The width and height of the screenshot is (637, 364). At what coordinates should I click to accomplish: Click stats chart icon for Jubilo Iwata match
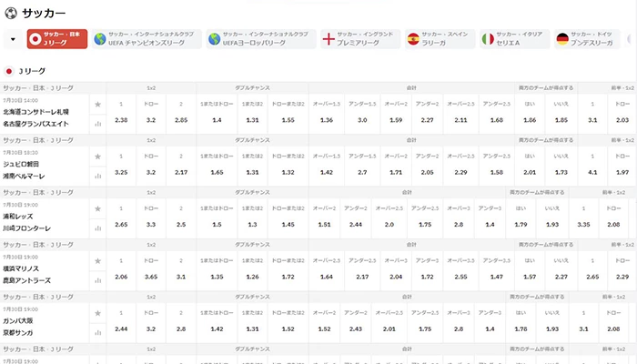[97, 176]
